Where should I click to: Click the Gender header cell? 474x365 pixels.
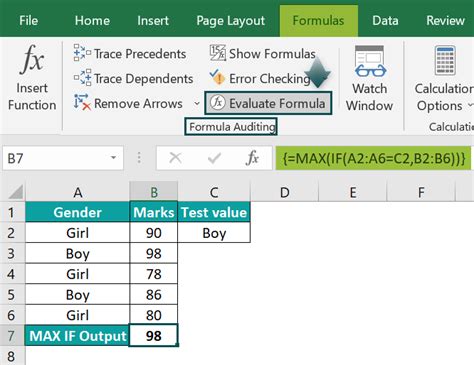pyautogui.click(x=78, y=212)
